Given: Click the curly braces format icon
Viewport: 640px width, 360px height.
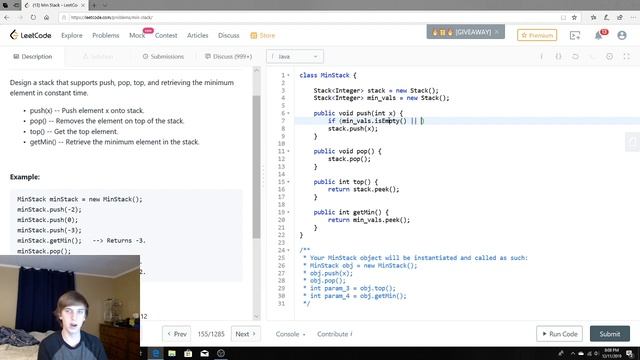Looking at the screenshot, I should pyautogui.click(x=558, y=56).
